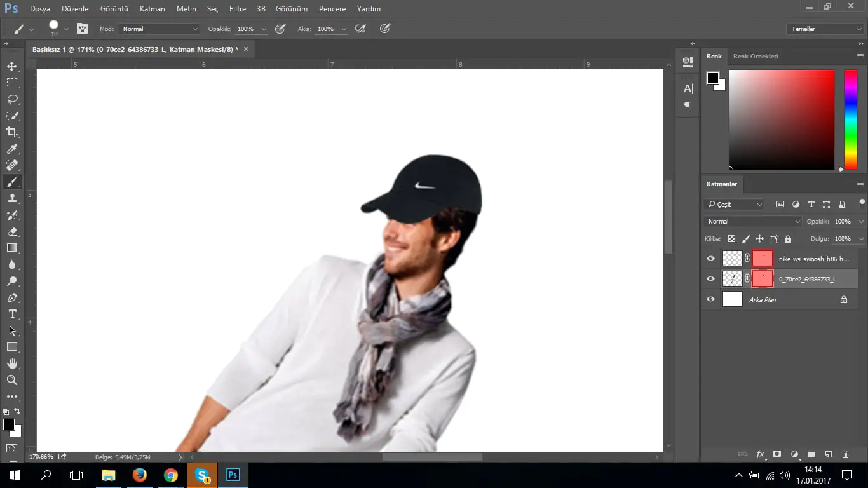Screen dimensions: 868x488
Task: Click the Create new layer icon
Action: pyautogui.click(x=828, y=454)
